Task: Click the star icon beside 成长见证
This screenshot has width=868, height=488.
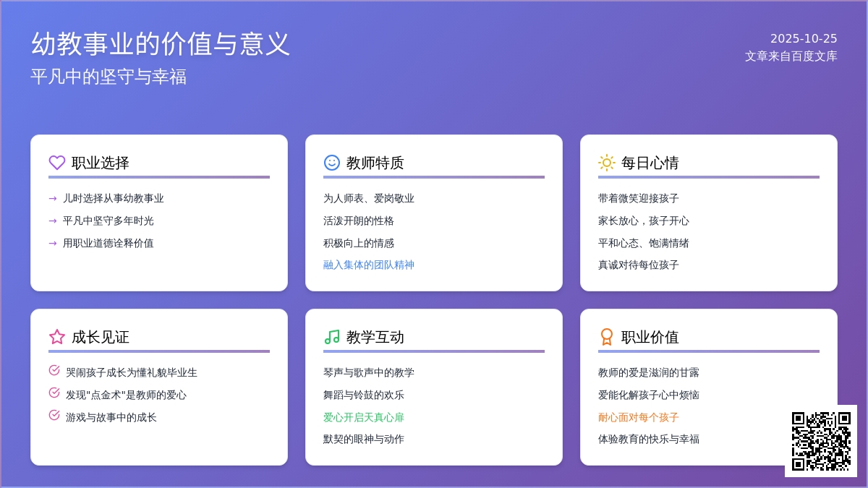Action: (57, 337)
